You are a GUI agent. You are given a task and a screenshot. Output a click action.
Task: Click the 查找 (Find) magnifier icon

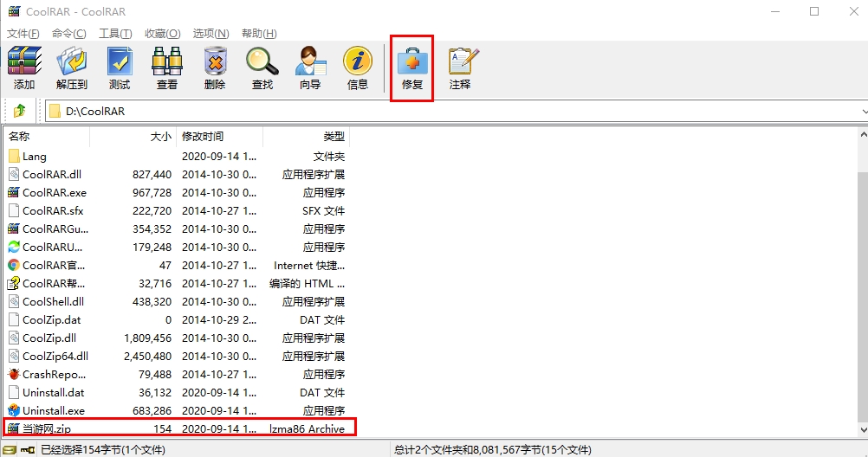(262, 61)
